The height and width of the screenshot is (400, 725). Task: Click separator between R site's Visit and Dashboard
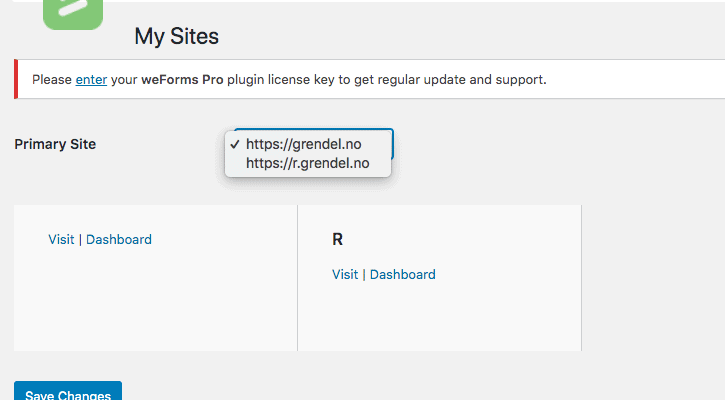pyautogui.click(x=364, y=274)
